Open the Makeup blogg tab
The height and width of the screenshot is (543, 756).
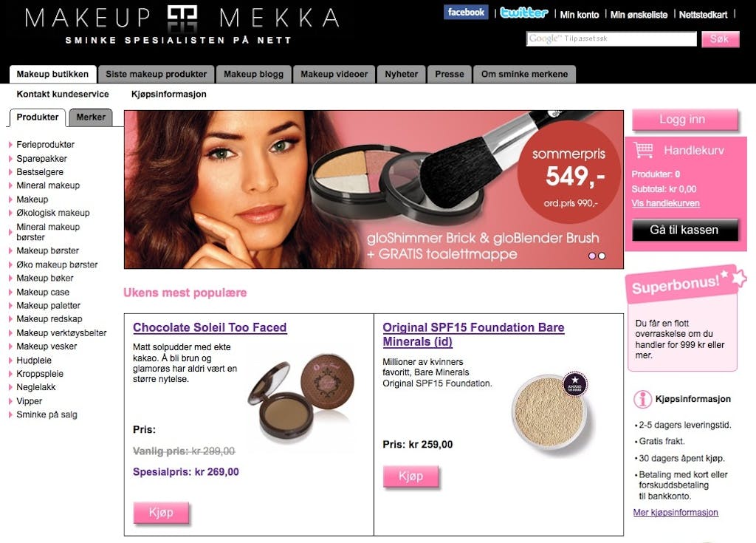click(x=254, y=75)
